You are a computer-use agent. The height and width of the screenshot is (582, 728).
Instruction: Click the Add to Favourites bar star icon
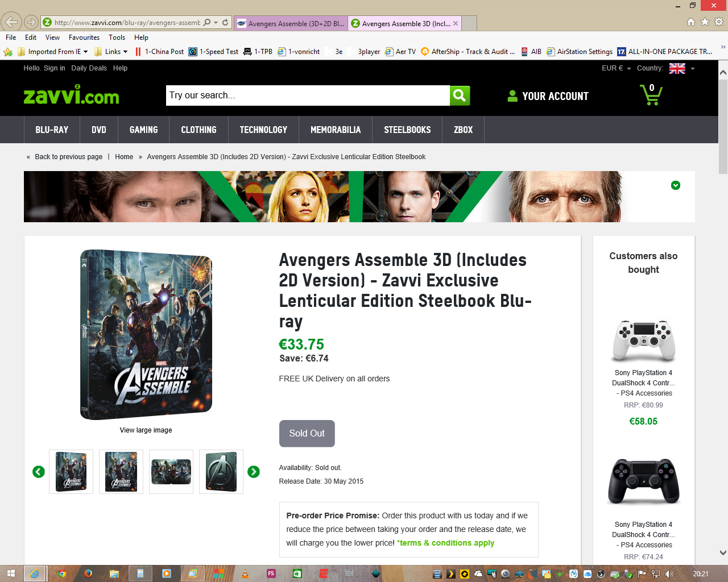point(8,52)
